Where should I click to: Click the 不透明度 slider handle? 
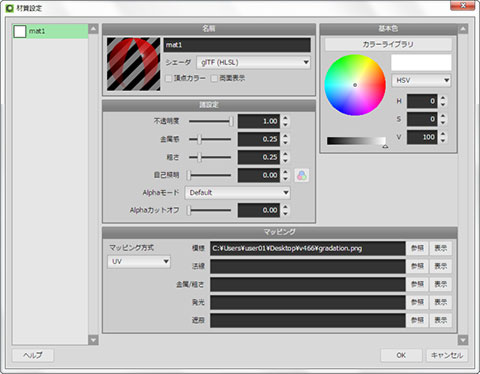coord(231,121)
